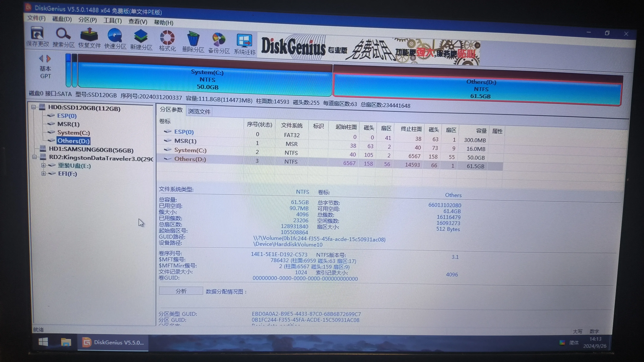Start System Migration (系统迁移) tool
The width and height of the screenshot is (644, 362).
coord(244,44)
